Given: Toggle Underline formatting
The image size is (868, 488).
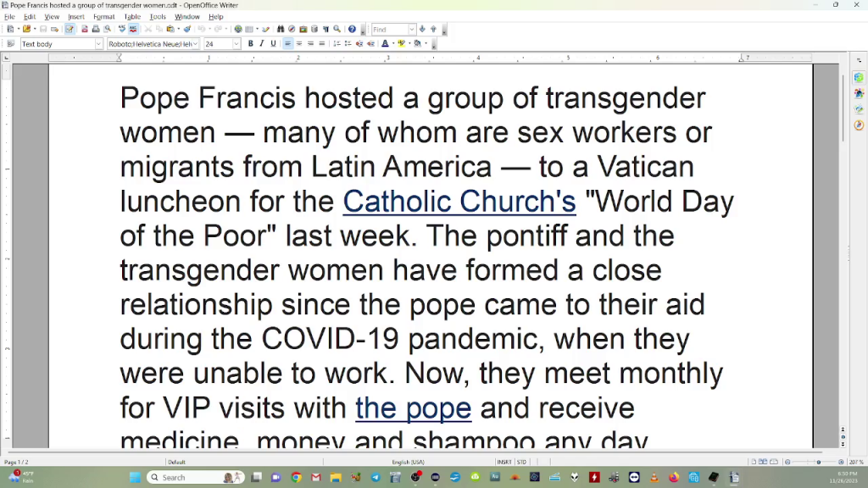Looking at the screenshot, I should [273, 44].
